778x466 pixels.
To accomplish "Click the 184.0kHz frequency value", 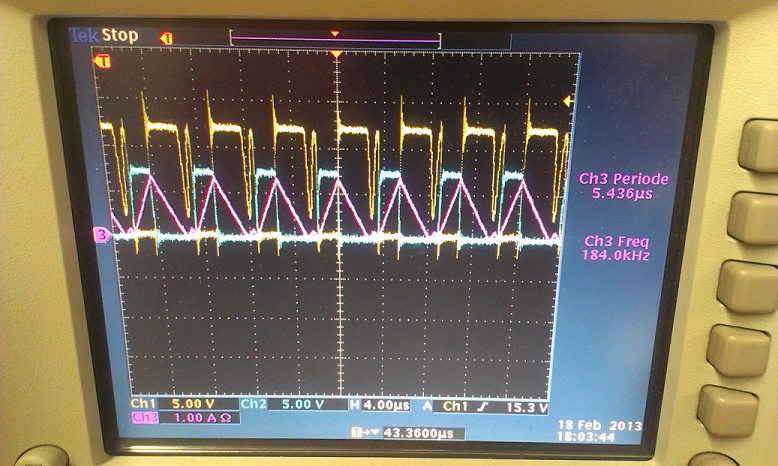I will [616, 256].
